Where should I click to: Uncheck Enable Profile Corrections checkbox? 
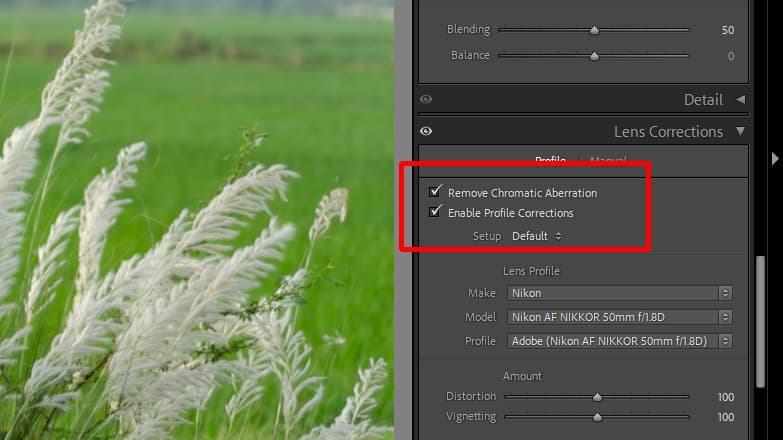[435, 212]
